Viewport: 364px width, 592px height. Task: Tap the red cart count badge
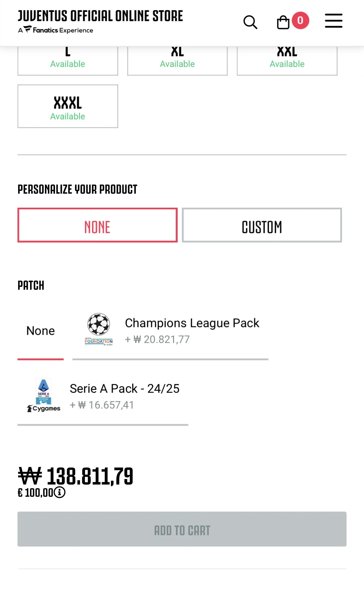pyautogui.click(x=300, y=20)
